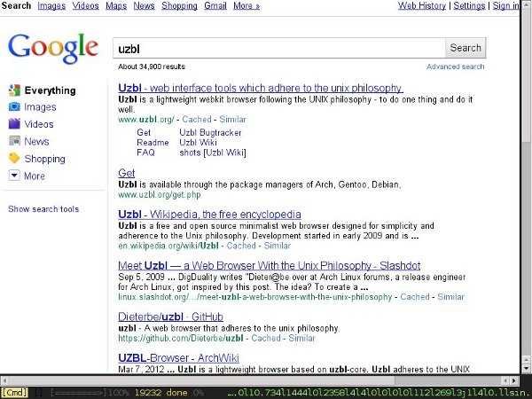Click the www.uzbl.org/get.php URL text

tap(160, 195)
